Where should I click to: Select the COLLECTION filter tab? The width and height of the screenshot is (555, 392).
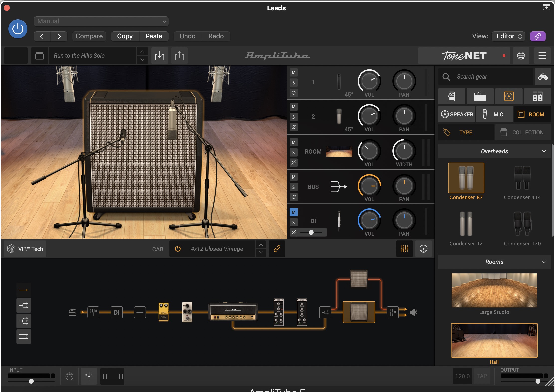tap(523, 132)
